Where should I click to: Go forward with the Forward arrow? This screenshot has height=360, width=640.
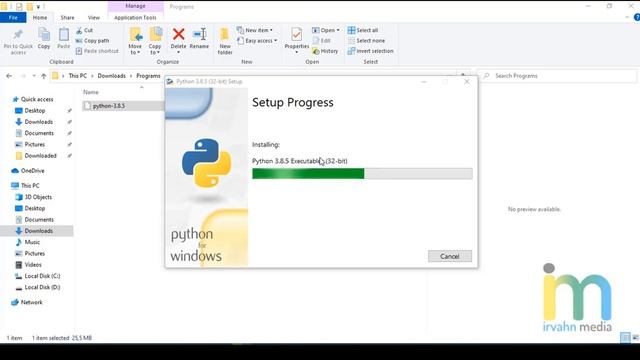pos(23,76)
